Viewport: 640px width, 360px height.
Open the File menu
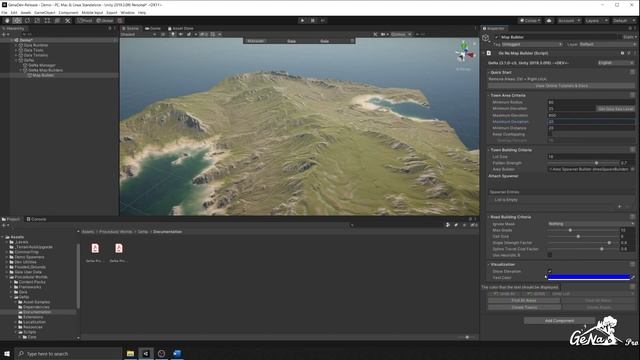tap(4, 13)
